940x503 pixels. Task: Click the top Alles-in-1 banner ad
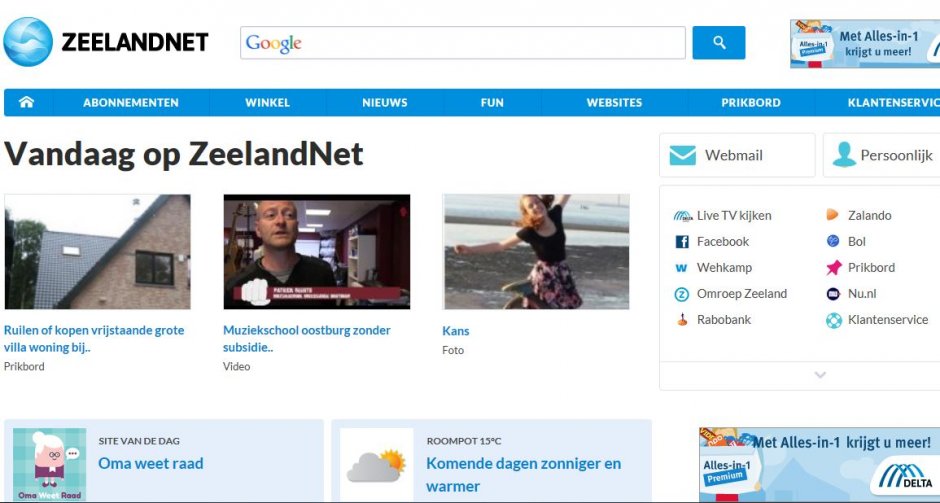(x=865, y=44)
